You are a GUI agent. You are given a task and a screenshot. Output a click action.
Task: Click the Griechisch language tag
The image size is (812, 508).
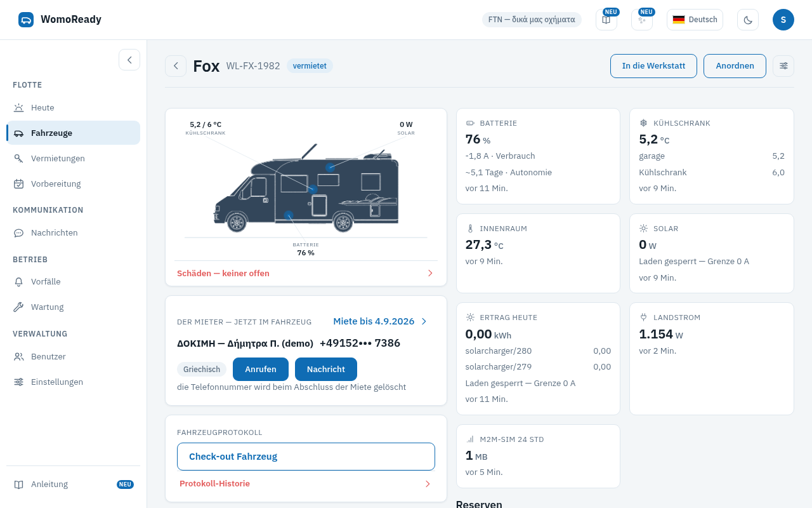[x=202, y=369]
